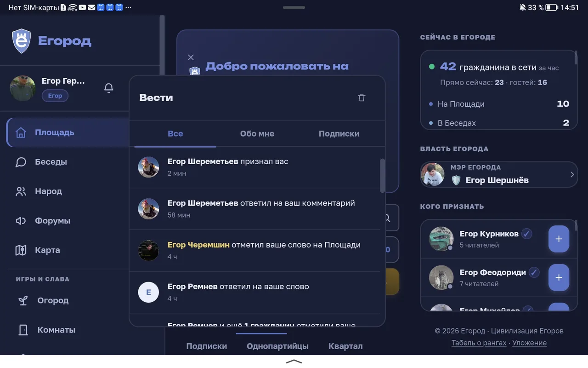Click the Народ people icon

pos(21,191)
